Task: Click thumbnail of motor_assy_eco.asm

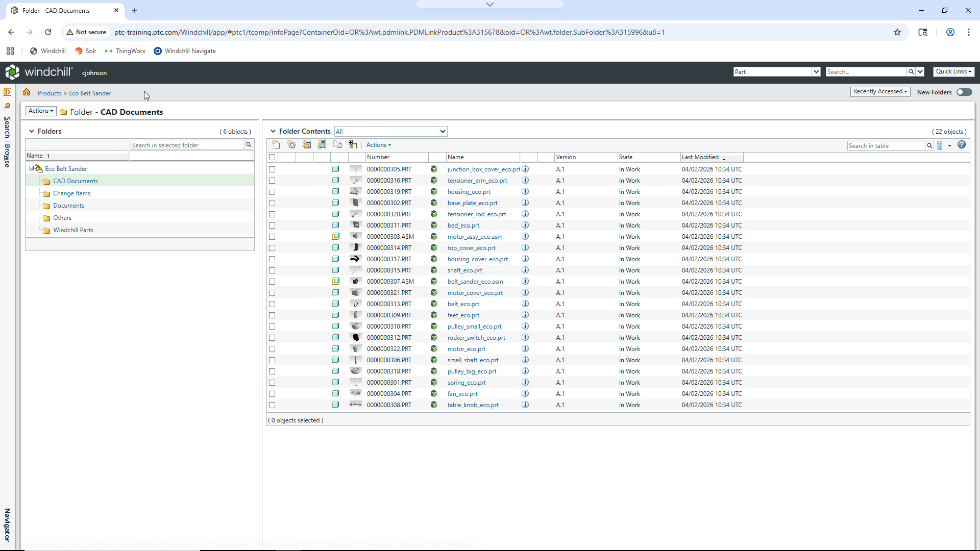Action: point(356,237)
